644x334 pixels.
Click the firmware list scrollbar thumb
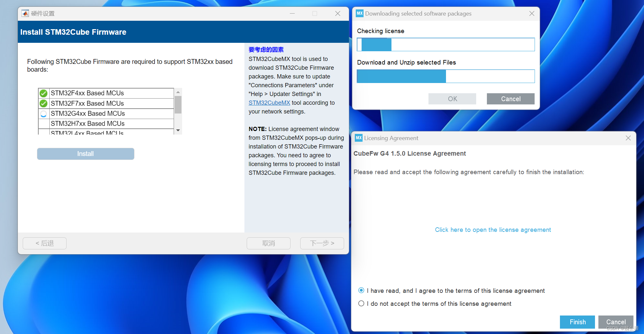tap(178, 105)
